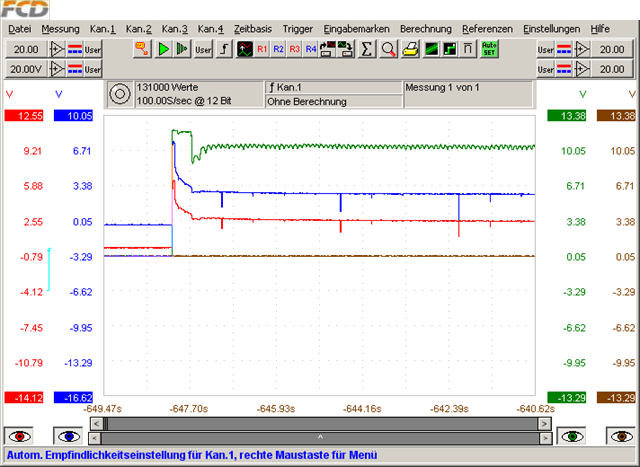This screenshot has height=467, width=640.
Task: Click the printer icon in toolbar
Action: click(410, 48)
